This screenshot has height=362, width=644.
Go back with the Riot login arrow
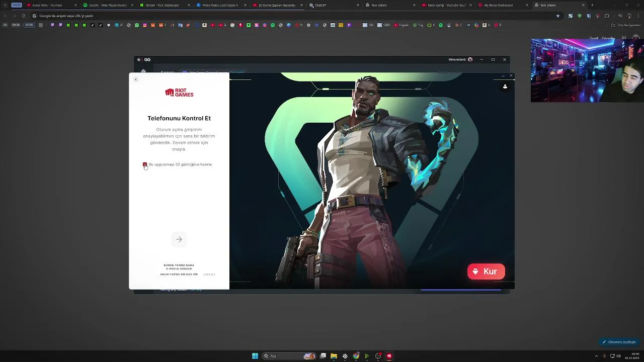coord(135,79)
